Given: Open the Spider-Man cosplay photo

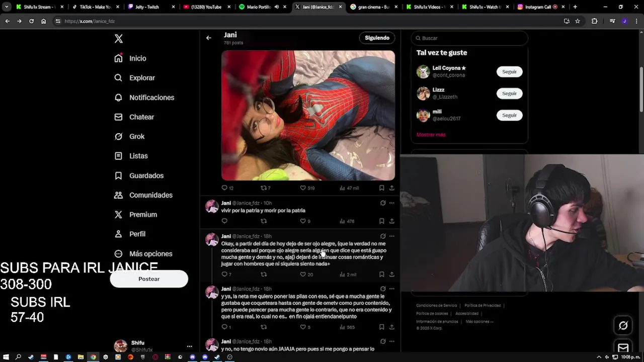Looking at the screenshot, I should pos(308,115).
